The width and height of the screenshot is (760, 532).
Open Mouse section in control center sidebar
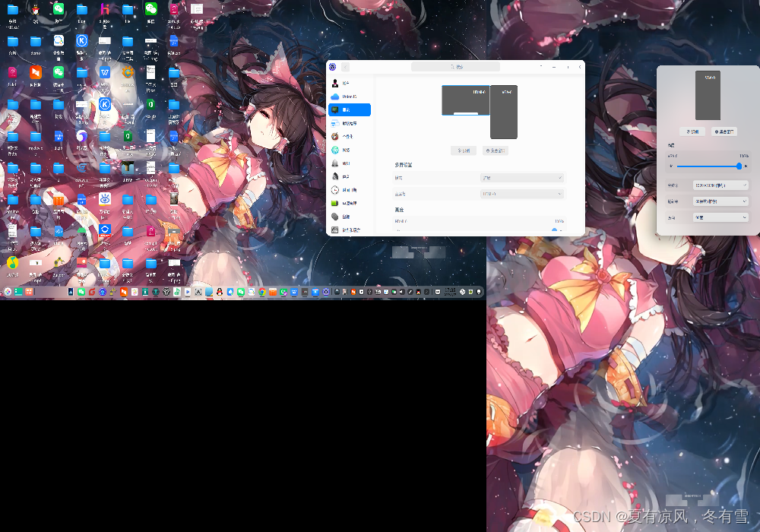(350, 217)
